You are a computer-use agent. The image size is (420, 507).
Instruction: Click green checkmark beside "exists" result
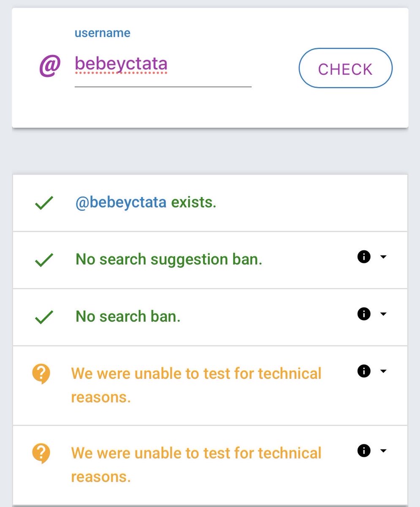[44, 203]
